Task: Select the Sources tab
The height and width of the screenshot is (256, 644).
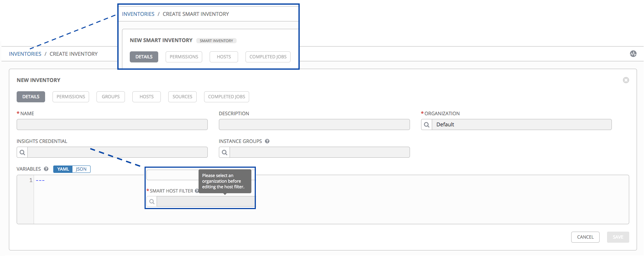Action: click(x=182, y=97)
